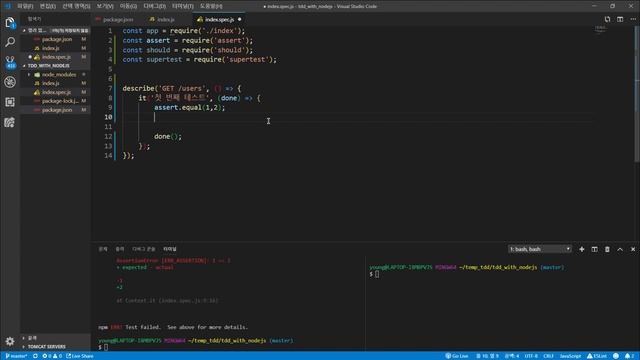This screenshot has height=360, width=640.
Task: Open the Manage gear settings icon
Action: (x=10, y=341)
